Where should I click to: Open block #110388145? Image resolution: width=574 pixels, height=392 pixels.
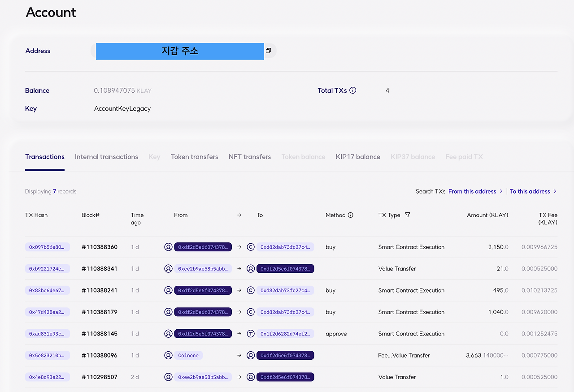click(x=100, y=334)
